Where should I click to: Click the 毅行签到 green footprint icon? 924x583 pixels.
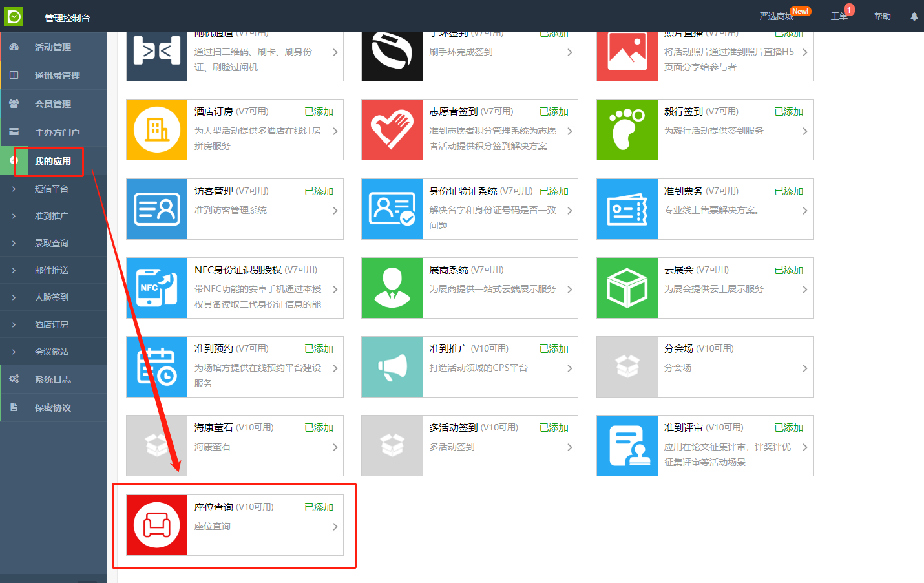[627, 130]
